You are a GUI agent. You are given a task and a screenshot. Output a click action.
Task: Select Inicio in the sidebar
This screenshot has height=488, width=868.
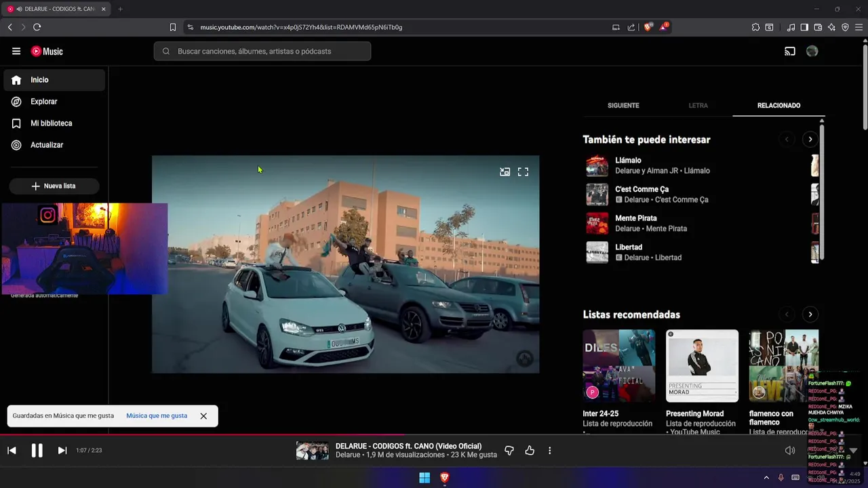pos(54,80)
